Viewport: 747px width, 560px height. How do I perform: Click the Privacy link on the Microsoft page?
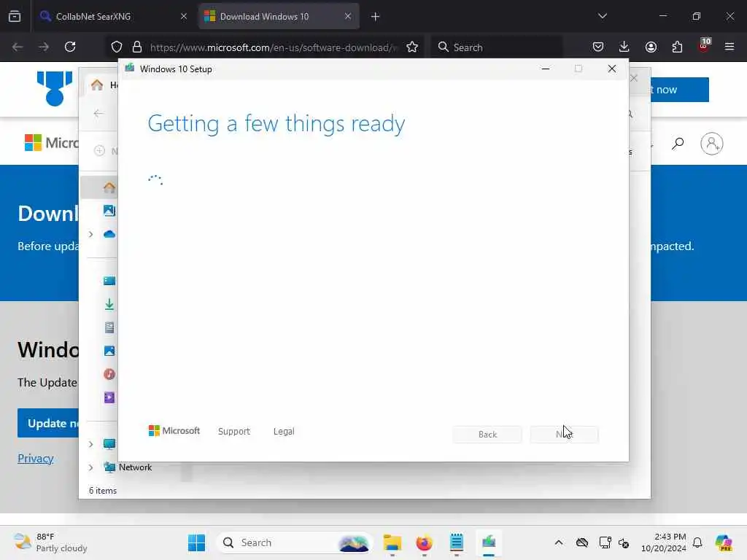point(35,458)
